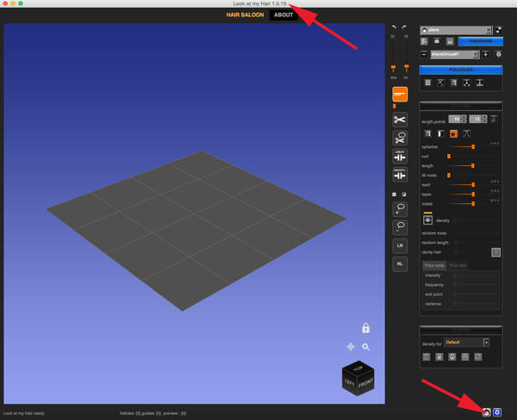This screenshot has height=420, width=517.
Task: Click the lower arrows tool under LINEAR
Action: pyautogui.click(x=400, y=175)
